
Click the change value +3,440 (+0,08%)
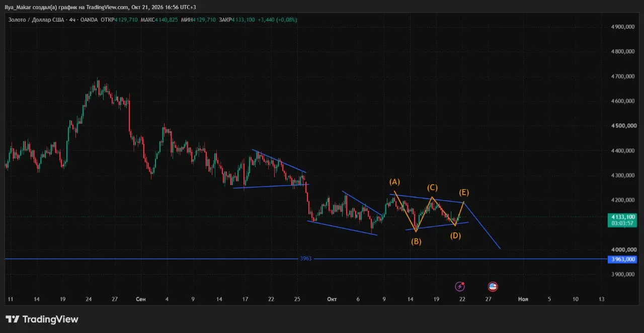point(277,20)
